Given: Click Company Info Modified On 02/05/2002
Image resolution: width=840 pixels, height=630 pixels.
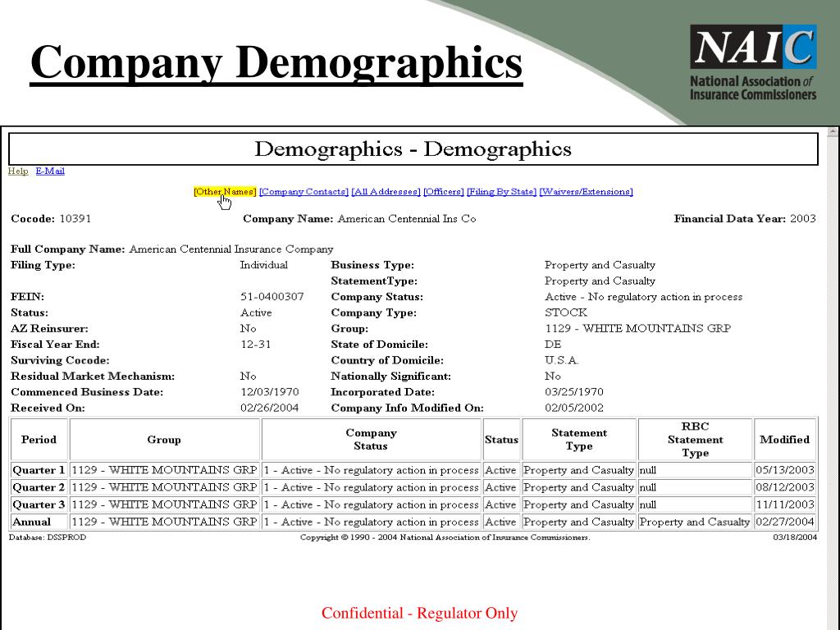Looking at the screenshot, I should (574, 409).
